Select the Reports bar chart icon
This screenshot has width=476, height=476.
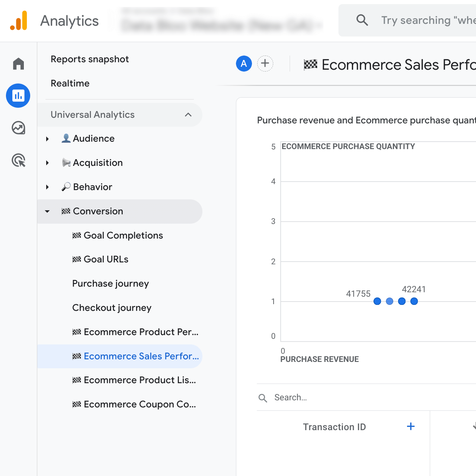(18, 96)
